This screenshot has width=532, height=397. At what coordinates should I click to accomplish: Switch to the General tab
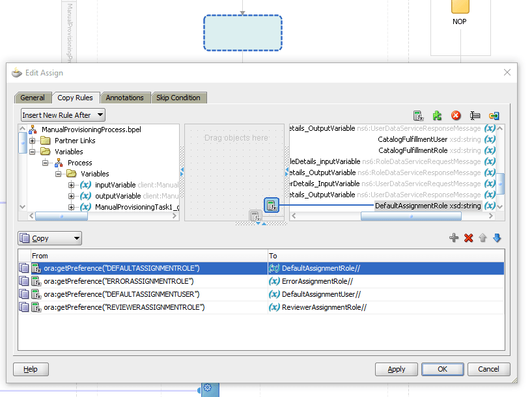pyautogui.click(x=33, y=98)
